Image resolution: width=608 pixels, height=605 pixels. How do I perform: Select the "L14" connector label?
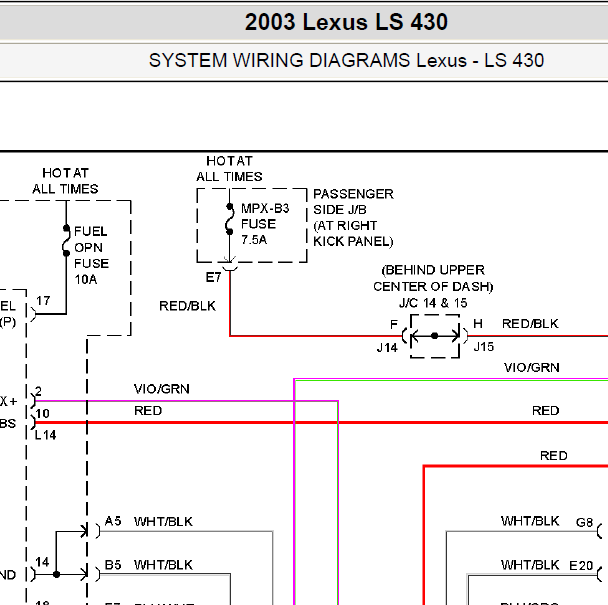(x=45, y=435)
